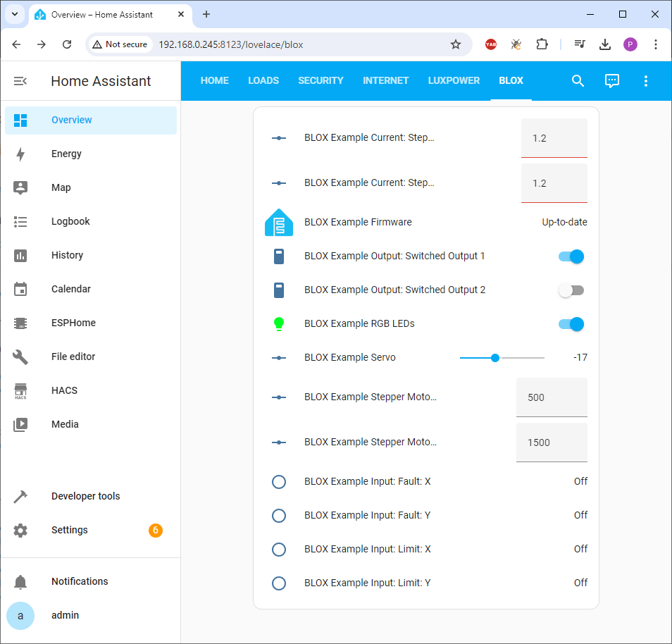This screenshot has height=644, width=672.
Task: Click the search magnifier icon in header
Action: click(x=578, y=81)
